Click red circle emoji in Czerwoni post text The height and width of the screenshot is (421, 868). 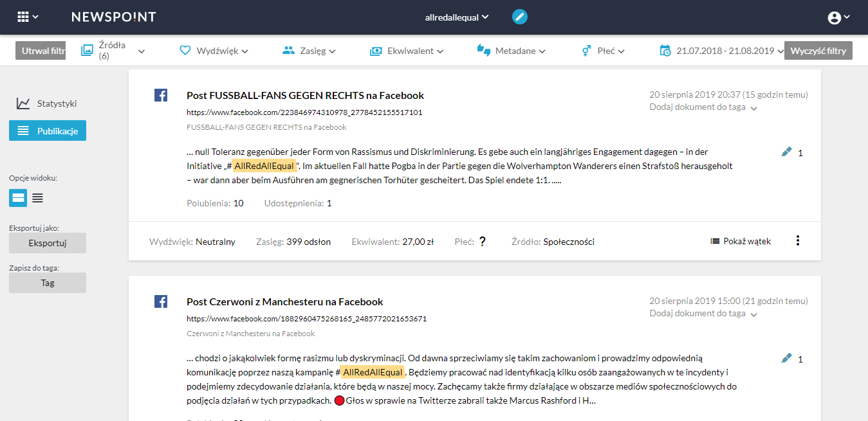click(x=340, y=400)
